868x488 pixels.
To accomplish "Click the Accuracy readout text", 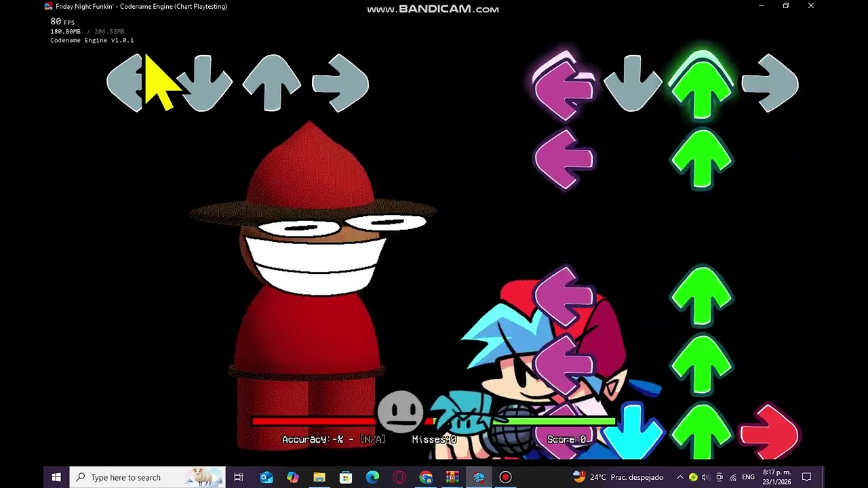I will (334, 440).
